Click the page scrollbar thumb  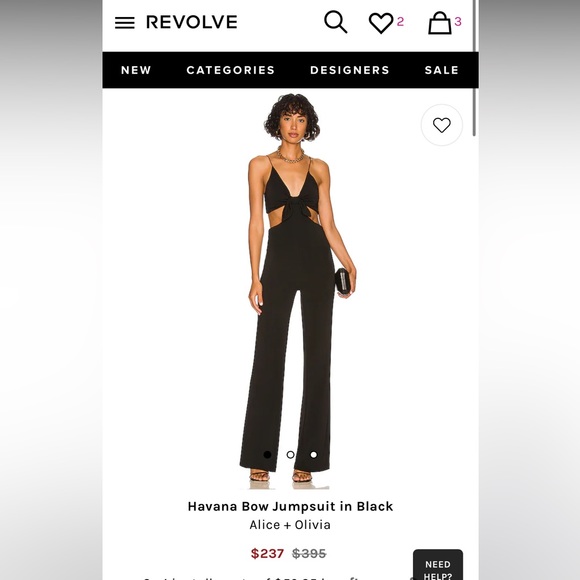click(x=475, y=68)
